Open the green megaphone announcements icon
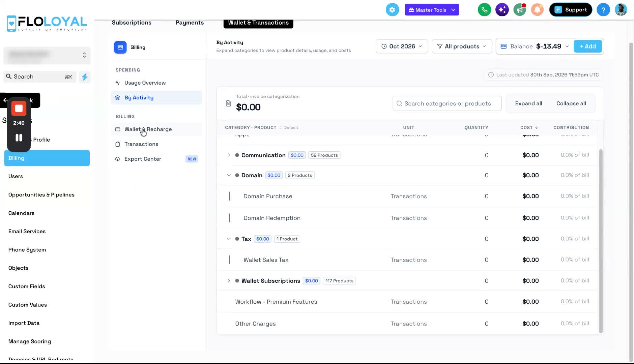Screen dimensions: 634x364 [520, 10]
